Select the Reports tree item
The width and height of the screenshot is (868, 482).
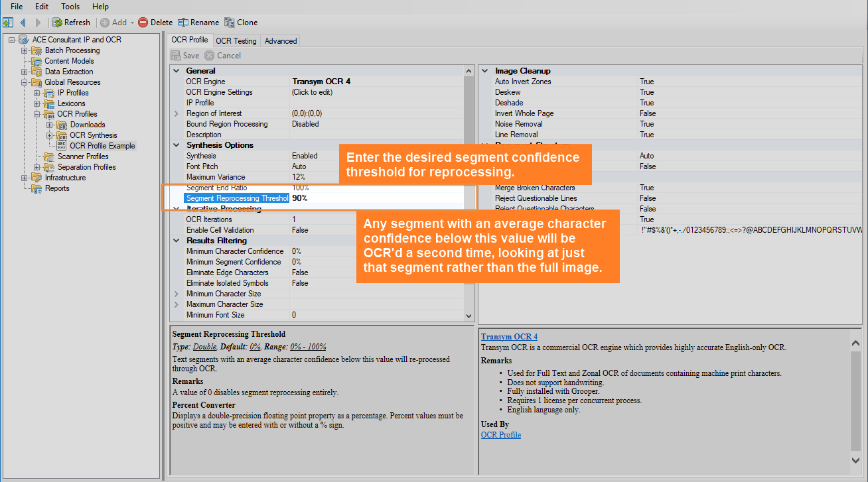57,188
